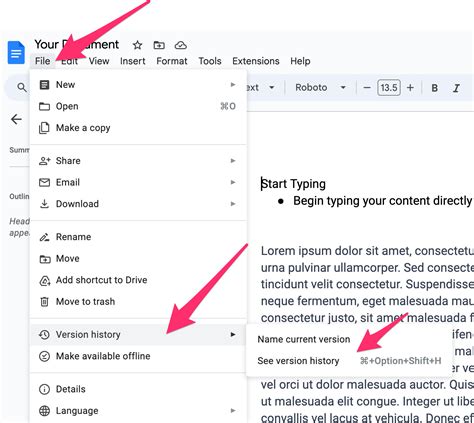This screenshot has width=474, height=423.
Task: Click the Details info icon
Action: [44, 389]
